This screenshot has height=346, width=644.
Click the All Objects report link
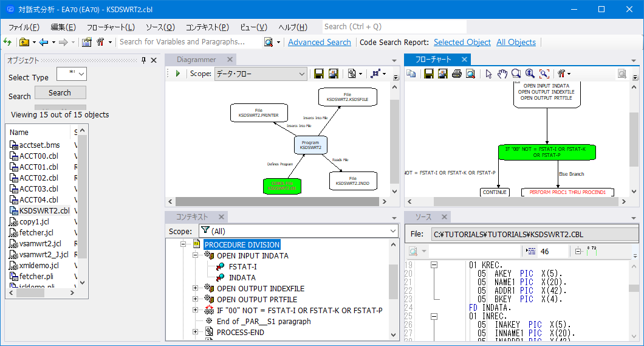(516, 43)
